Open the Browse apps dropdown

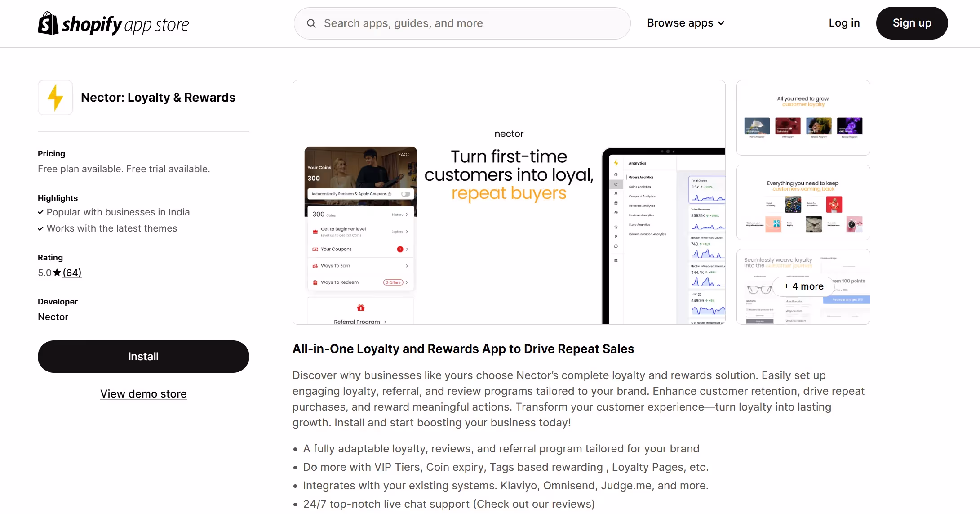(686, 23)
